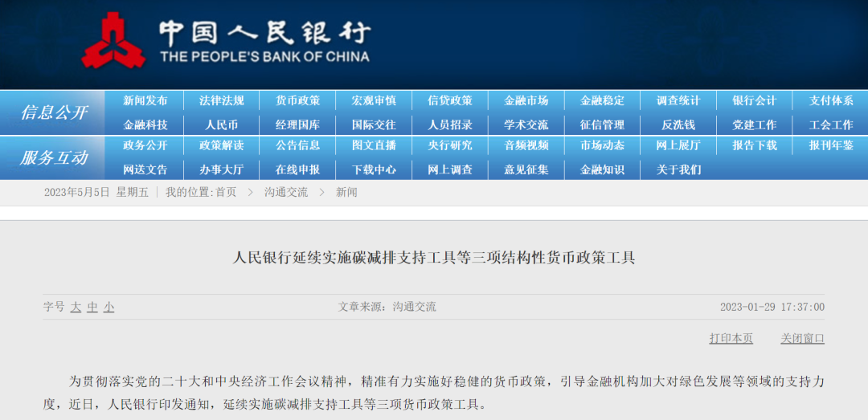This screenshot has width=868, height=420.
Task: Set font size to 大
Action: click(76, 307)
